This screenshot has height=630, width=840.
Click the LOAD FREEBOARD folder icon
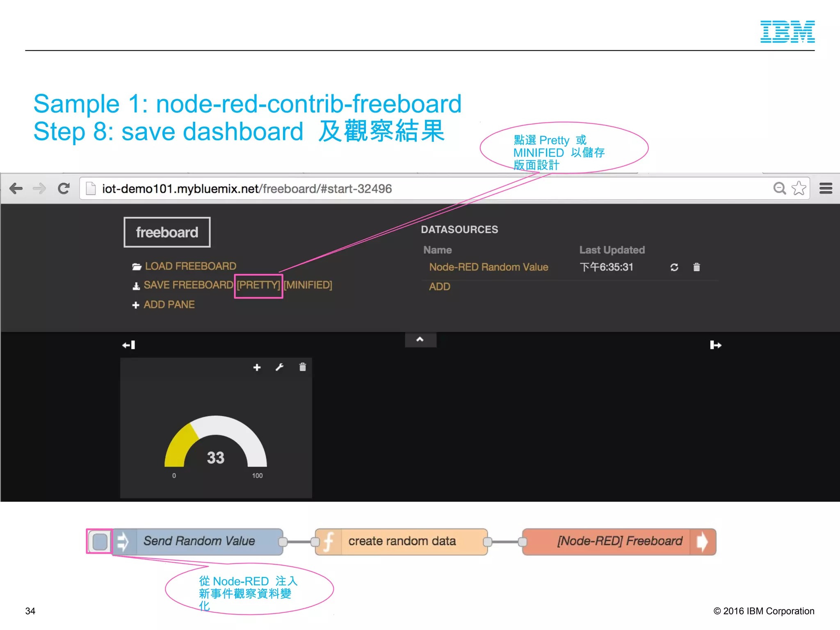pos(137,267)
